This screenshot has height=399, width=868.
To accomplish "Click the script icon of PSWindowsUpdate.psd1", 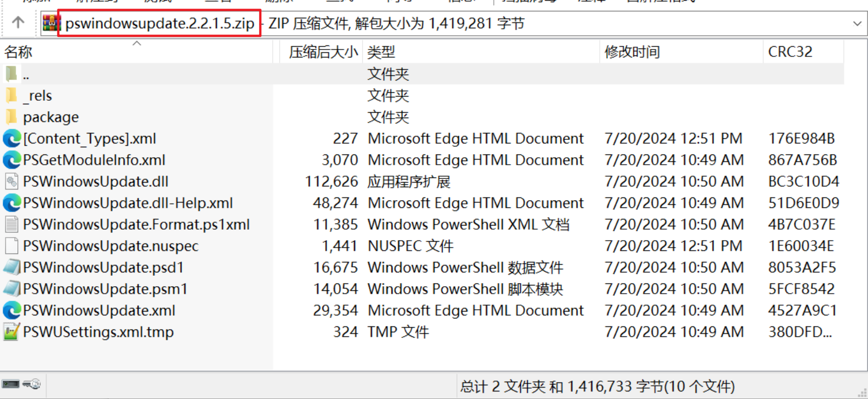I will coord(12,268).
